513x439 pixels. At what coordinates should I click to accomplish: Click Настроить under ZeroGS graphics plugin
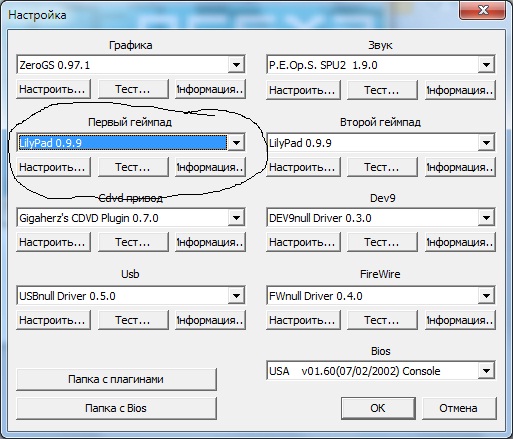click(x=53, y=89)
